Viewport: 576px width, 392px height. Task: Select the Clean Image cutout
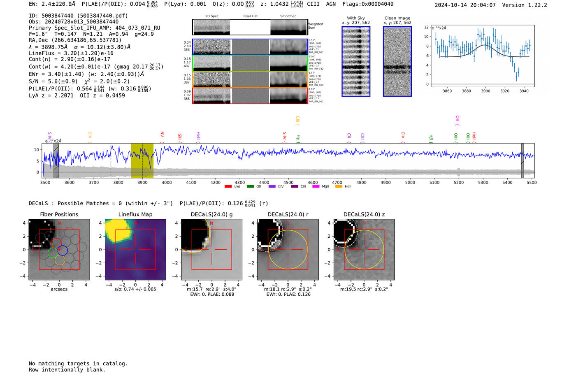(x=397, y=61)
